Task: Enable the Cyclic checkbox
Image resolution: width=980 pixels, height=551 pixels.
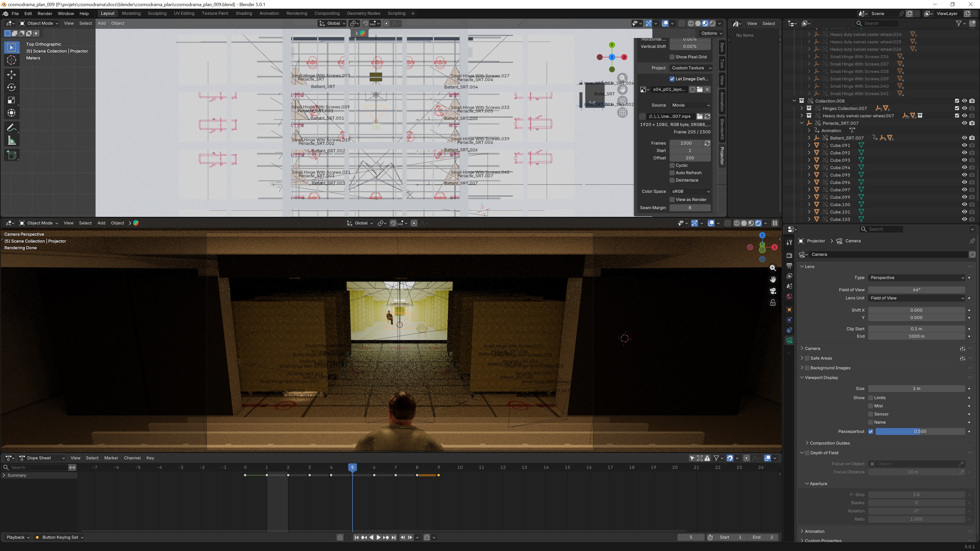Action: click(672, 165)
